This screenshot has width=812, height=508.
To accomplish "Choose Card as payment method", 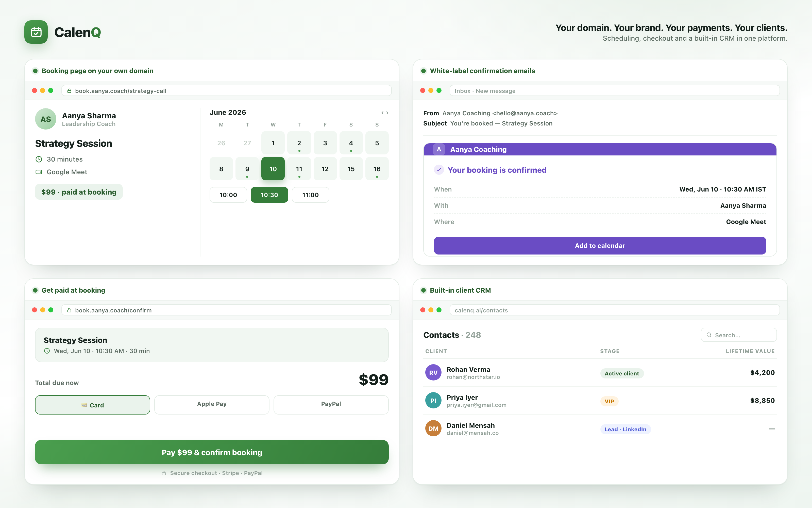I will 93,405.
